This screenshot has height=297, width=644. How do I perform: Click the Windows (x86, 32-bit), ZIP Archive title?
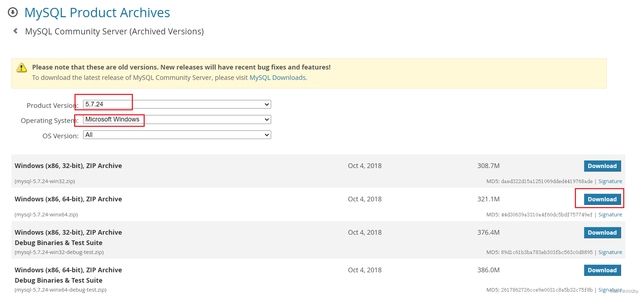68,166
